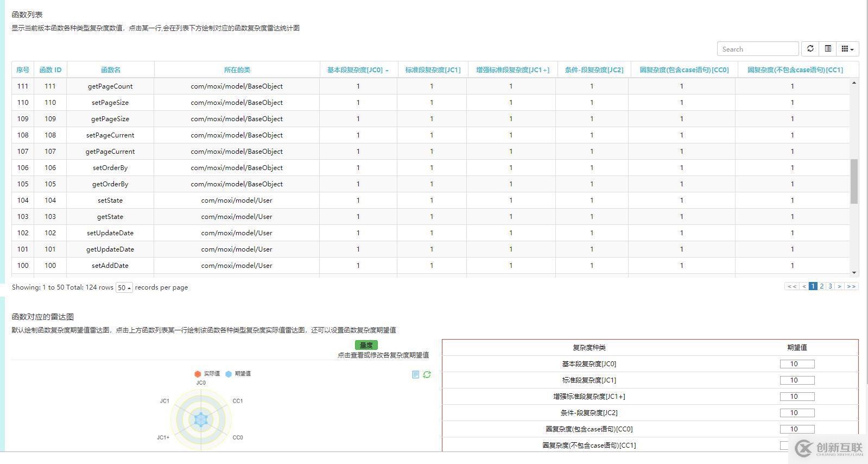The width and height of the screenshot is (868, 464).
Task: Select the getPageCount row
Action: pos(430,86)
